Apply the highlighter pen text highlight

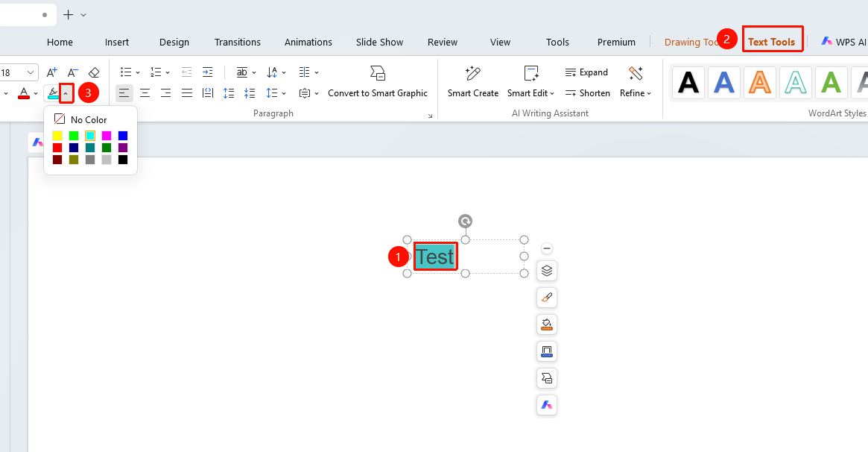click(53, 93)
